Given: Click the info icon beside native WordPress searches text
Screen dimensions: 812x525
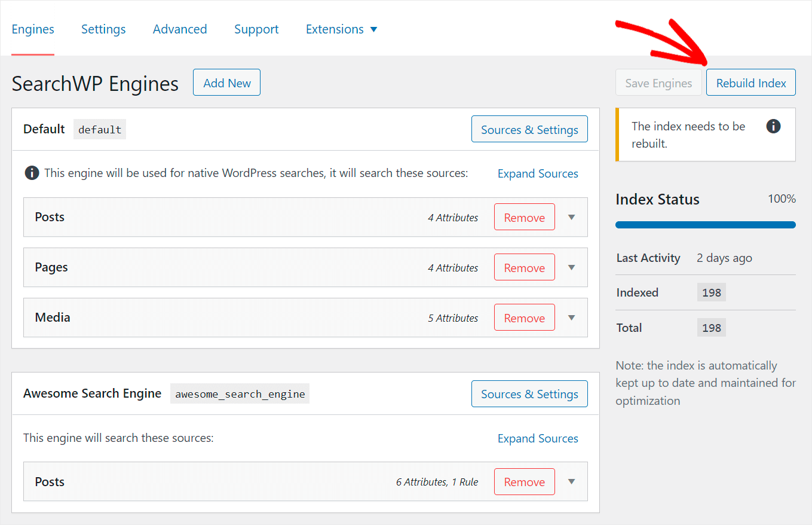Looking at the screenshot, I should [32, 173].
